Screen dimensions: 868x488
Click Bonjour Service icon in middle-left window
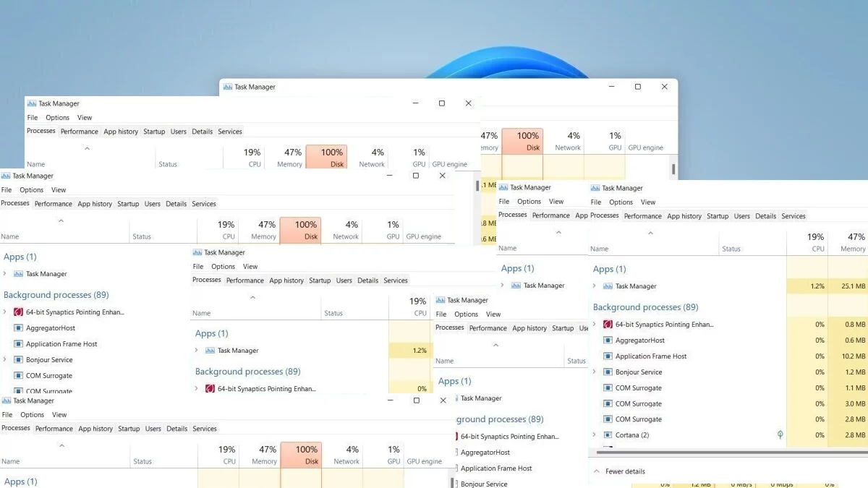(18, 360)
